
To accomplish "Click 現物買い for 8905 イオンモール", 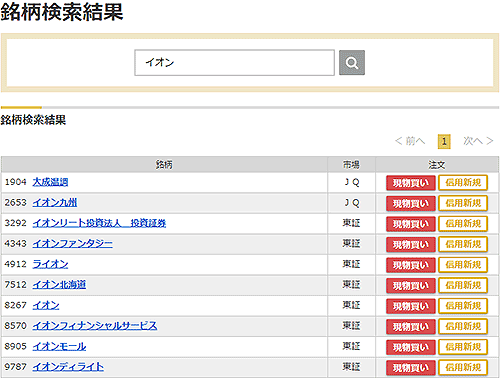I will click(x=411, y=347).
